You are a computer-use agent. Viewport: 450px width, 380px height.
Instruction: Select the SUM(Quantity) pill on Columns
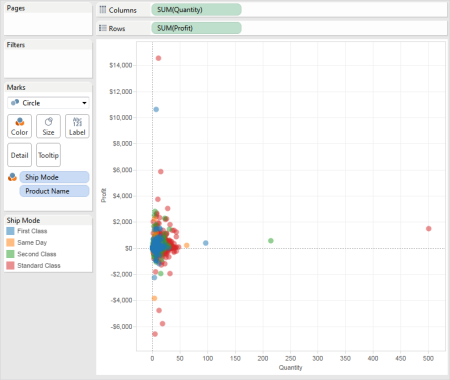tap(196, 10)
